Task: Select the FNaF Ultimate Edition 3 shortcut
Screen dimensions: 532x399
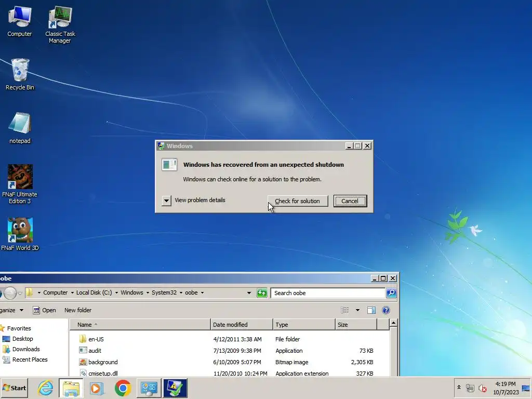Action: pyautogui.click(x=20, y=184)
